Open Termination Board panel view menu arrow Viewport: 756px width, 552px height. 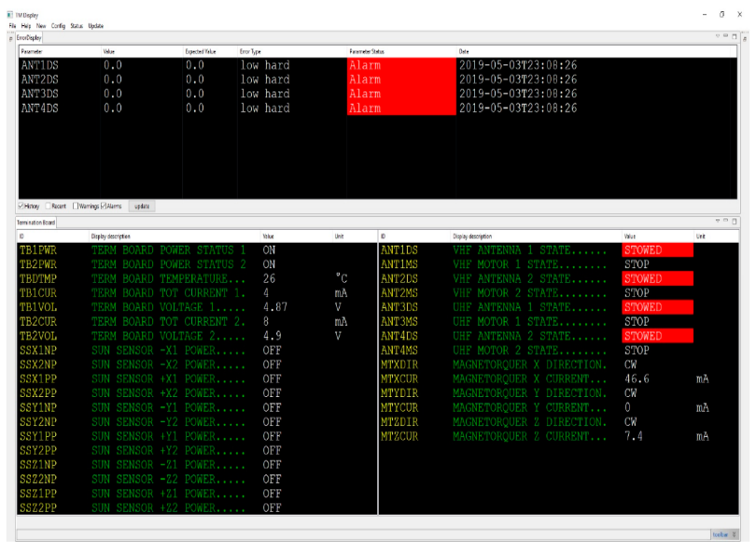[x=718, y=221]
